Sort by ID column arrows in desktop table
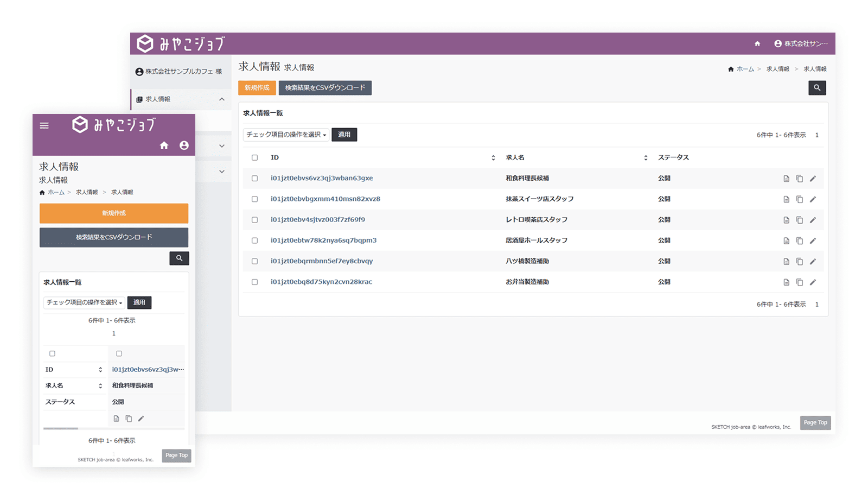This screenshot has height=500, width=868. point(493,158)
